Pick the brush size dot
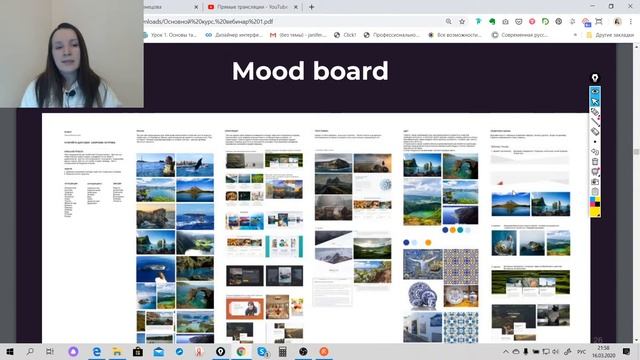Image resolution: width=640 pixels, height=360 pixels. pos(595,142)
